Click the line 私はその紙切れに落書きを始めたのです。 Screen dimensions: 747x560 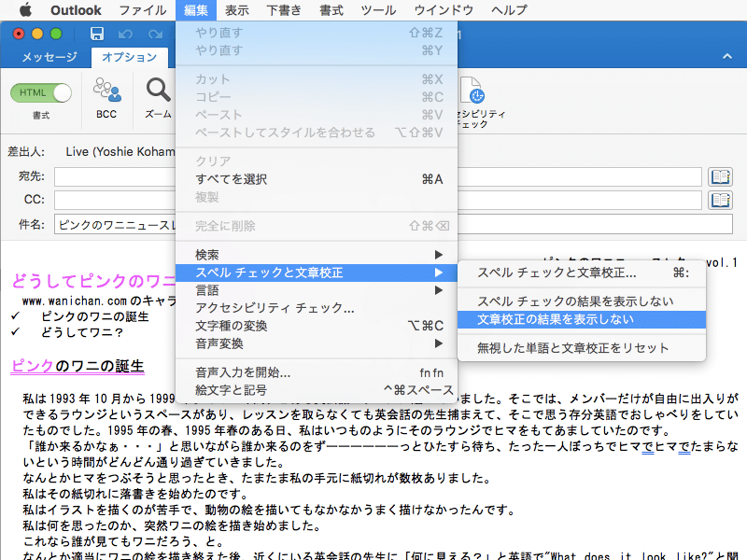[x=135, y=494]
